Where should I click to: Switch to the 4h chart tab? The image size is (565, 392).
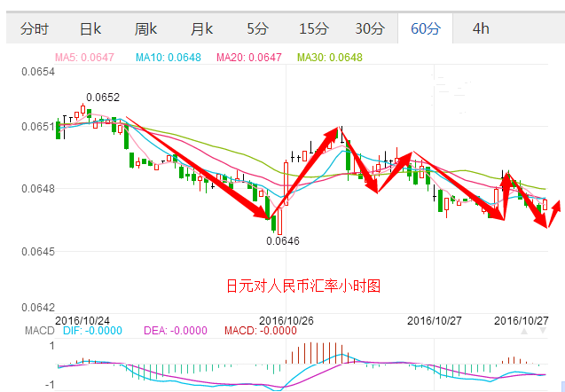coord(481,28)
